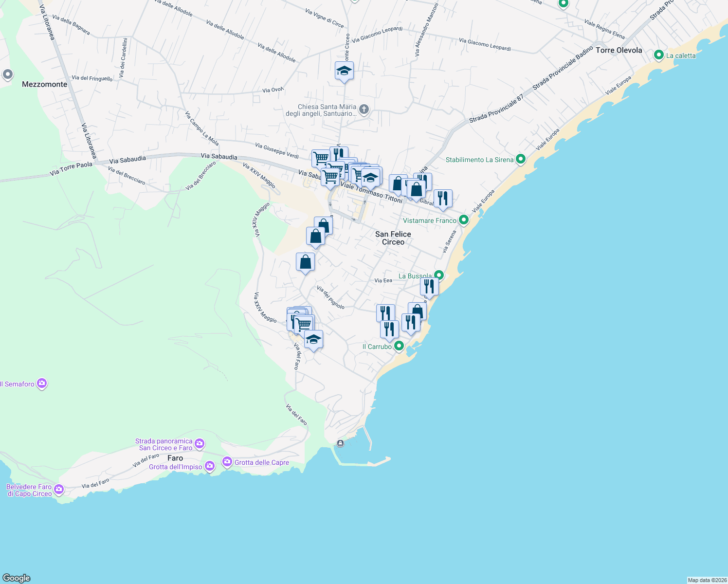This screenshot has height=584, width=728.
Task: Select the Strada panoramica San Circeo e Faro pin
Action: pos(200,443)
